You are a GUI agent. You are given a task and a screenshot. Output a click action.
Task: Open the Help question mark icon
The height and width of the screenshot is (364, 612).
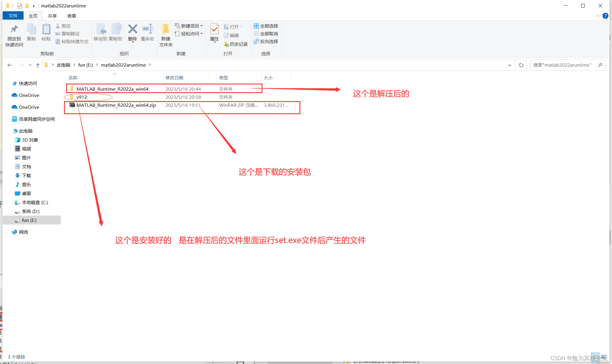coord(605,16)
